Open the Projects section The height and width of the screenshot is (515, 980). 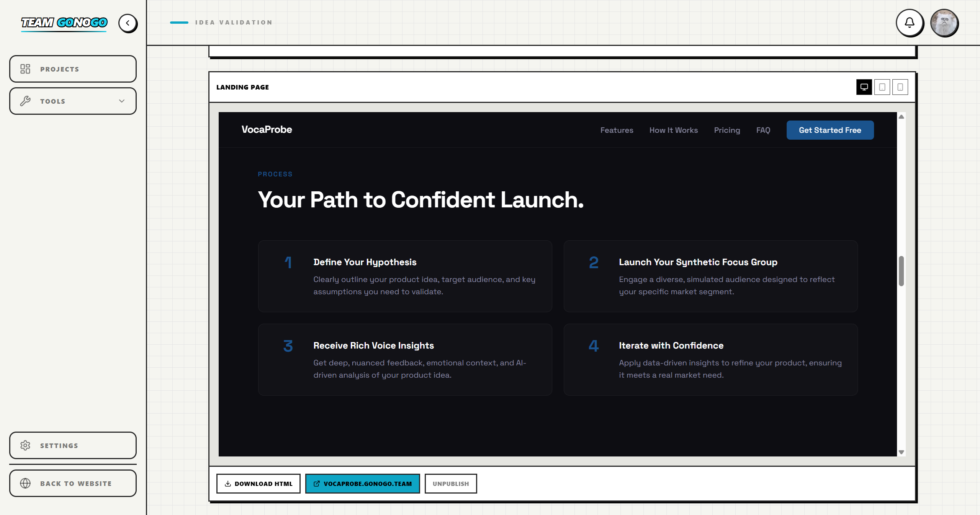73,69
